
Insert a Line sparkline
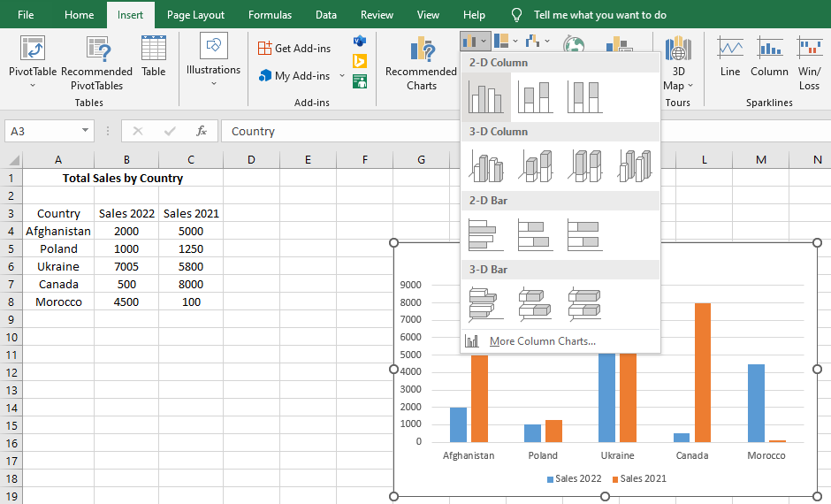[730, 57]
